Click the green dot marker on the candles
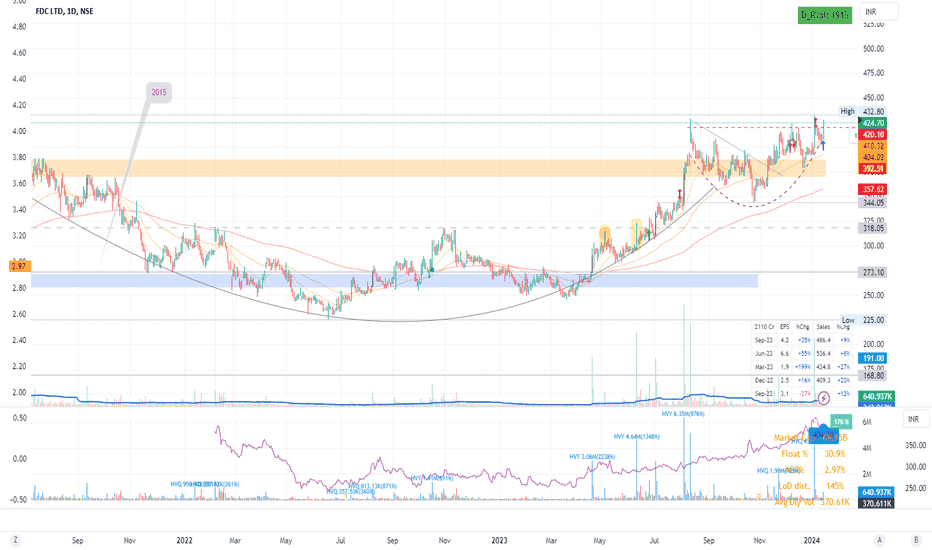Viewport: 932px width, 550px height. pyautogui.click(x=432, y=270)
